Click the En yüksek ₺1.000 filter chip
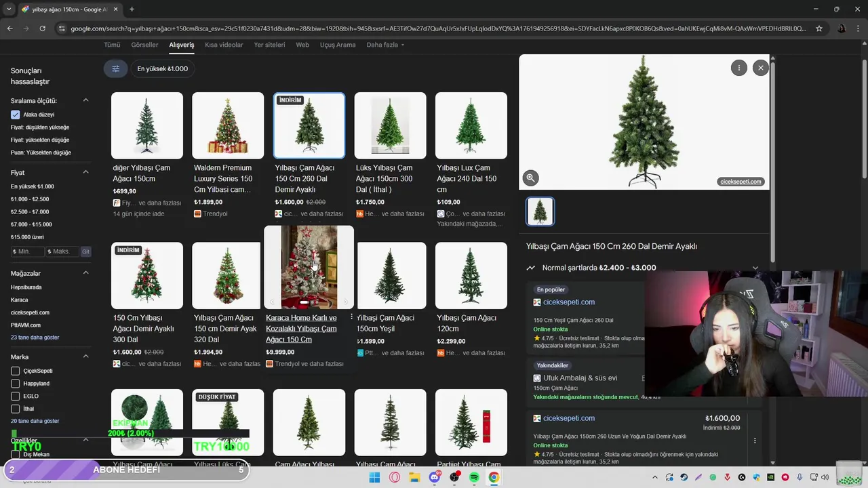 (x=163, y=68)
